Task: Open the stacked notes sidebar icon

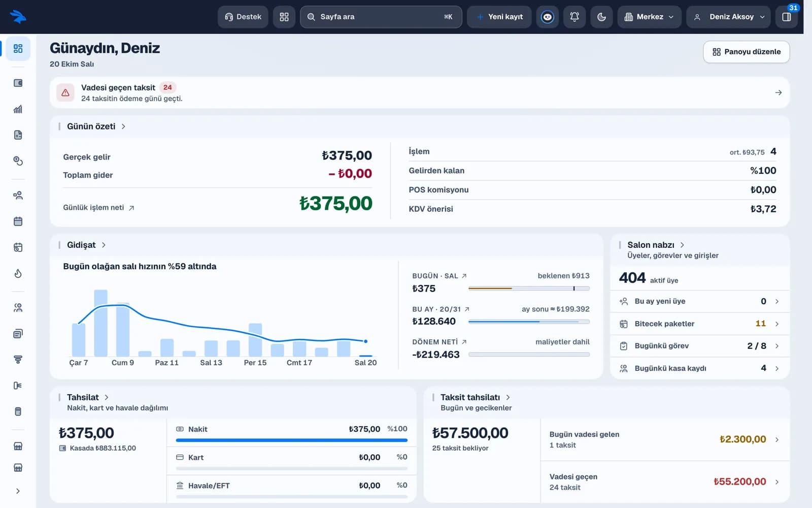Action: click(x=18, y=334)
